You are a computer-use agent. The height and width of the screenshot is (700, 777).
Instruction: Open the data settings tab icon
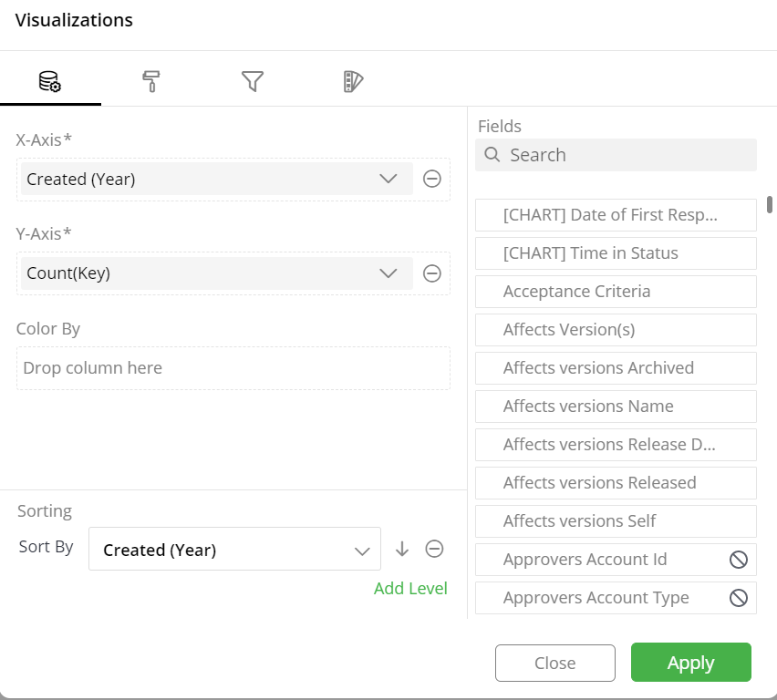point(50,81)
